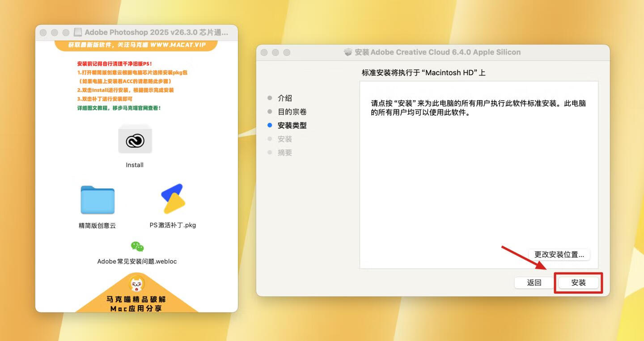Screen dimensions: 644x341
Task: Click the Adobe常见安装问题.webloc file name
Action: tap(137, 261)
